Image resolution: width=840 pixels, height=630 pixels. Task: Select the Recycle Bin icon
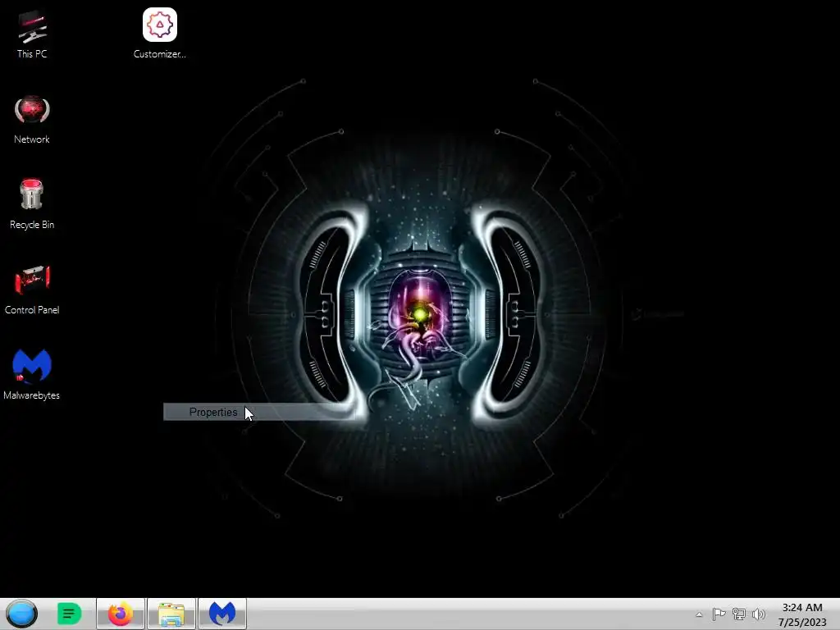point(32,204)
